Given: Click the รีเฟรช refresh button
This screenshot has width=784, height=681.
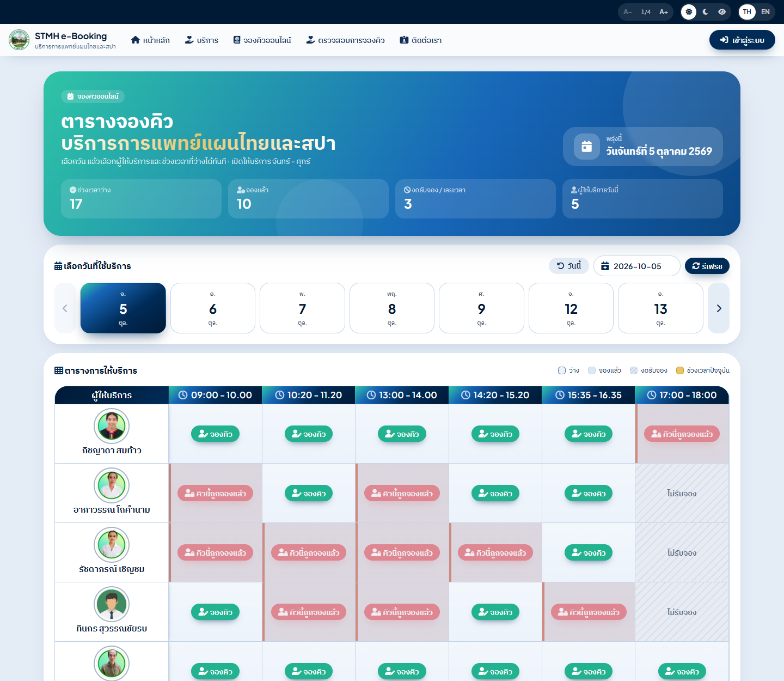Looking at the screenshot, I should pyautogui.click(x=707, y=266).
